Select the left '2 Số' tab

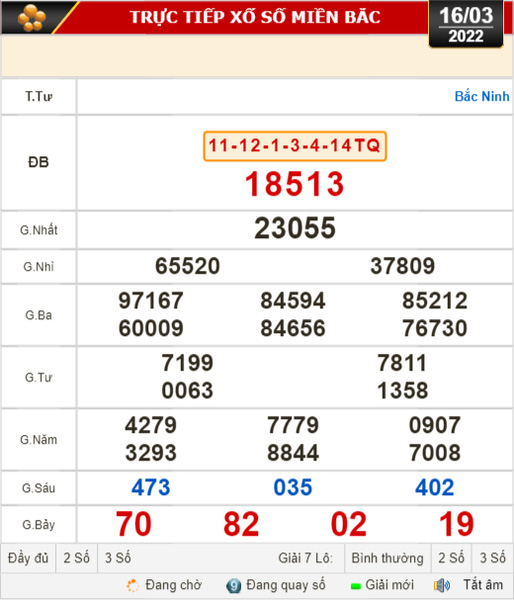coord(77,558)
